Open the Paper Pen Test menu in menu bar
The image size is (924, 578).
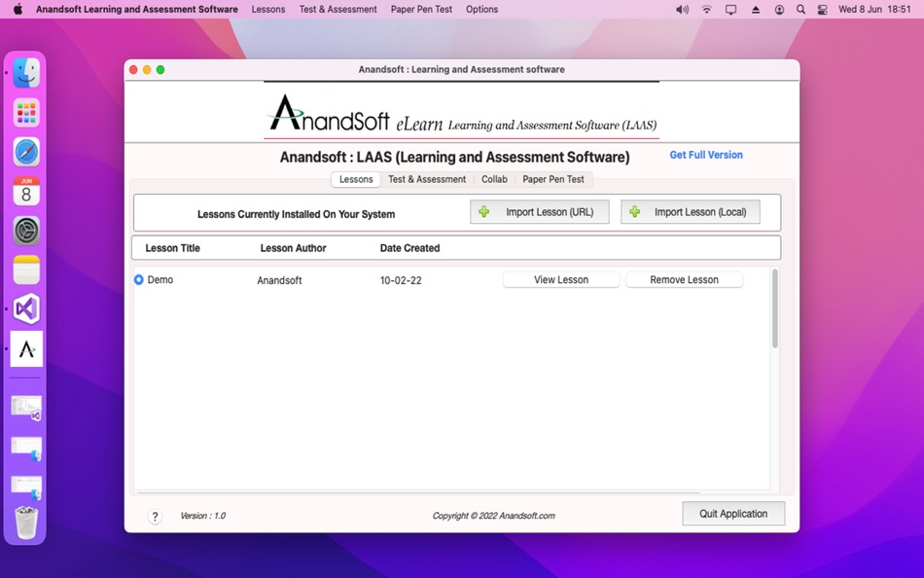coord(421,10)
